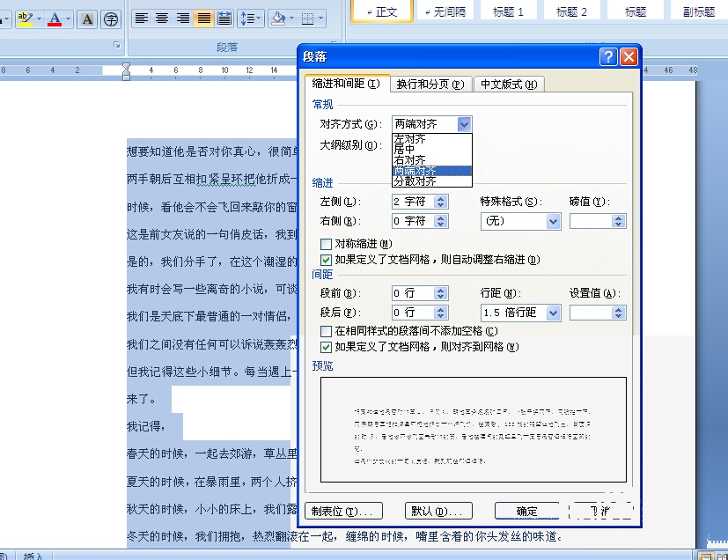Apply the 标题 2 style
Viewport: 728px width, 560px height.
571,11
